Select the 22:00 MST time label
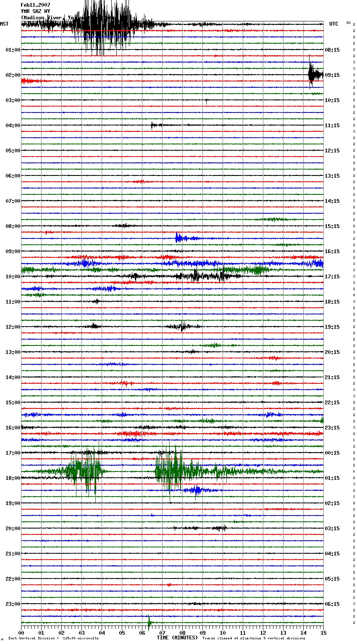357x644 pixels. 13,579
